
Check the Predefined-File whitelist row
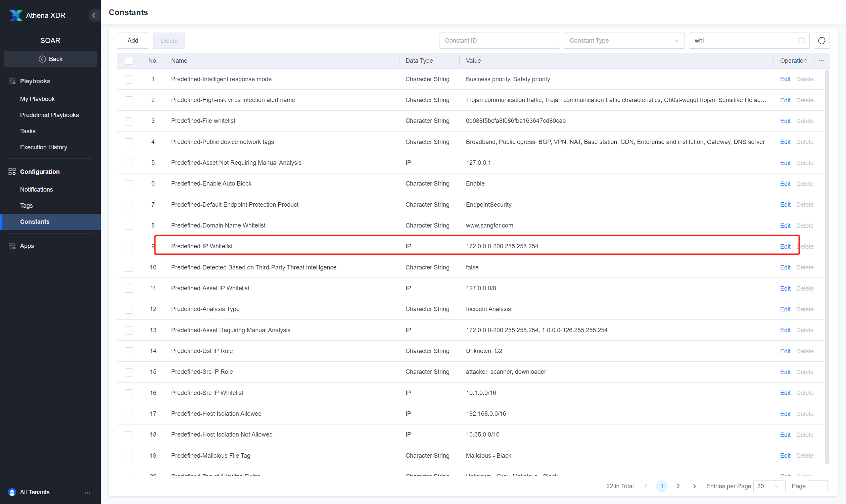[x=129, y=121]
